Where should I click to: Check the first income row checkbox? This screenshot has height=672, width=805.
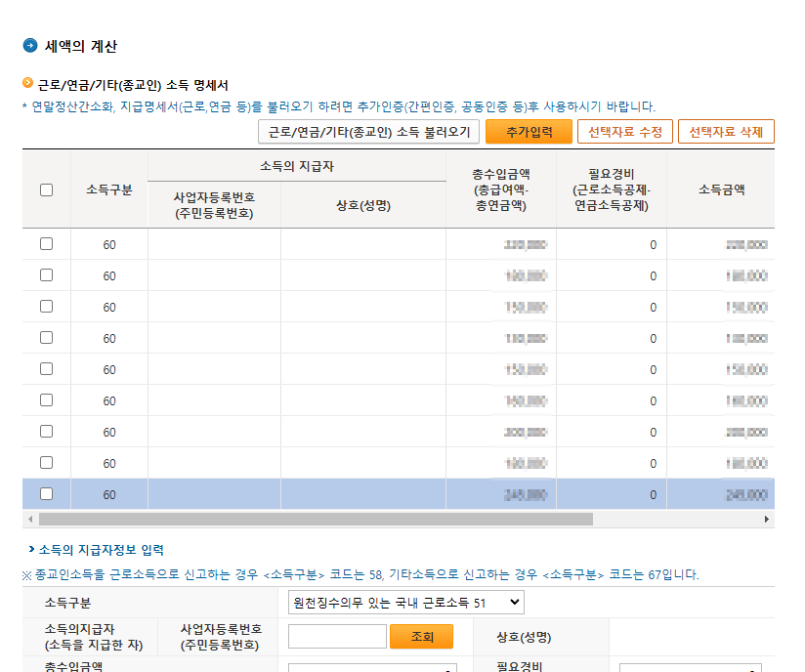coord(46,244)
